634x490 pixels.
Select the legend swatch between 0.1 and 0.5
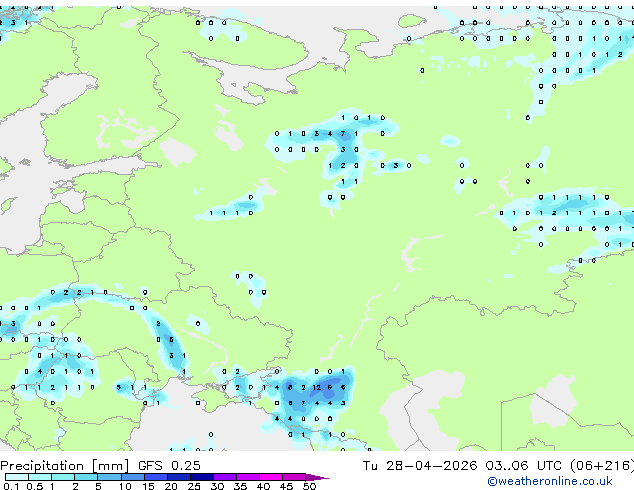click(x=17, y=477)
